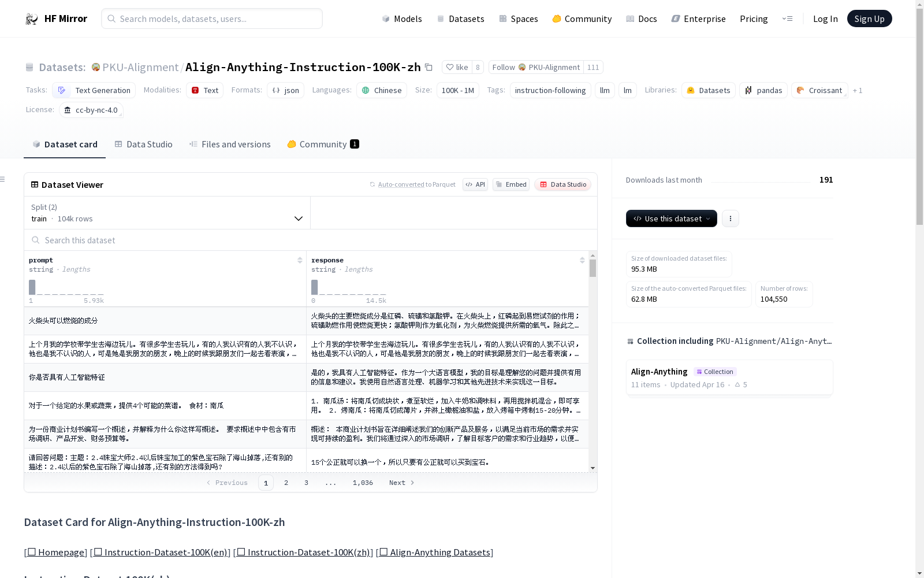The image size is (924, 578).
Task: Open the pandas library tag
Action: (763, 90)
